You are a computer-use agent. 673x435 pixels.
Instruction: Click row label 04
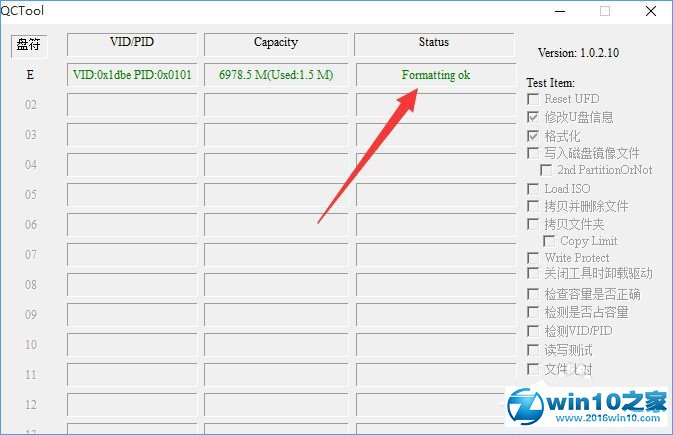(31, 165)
